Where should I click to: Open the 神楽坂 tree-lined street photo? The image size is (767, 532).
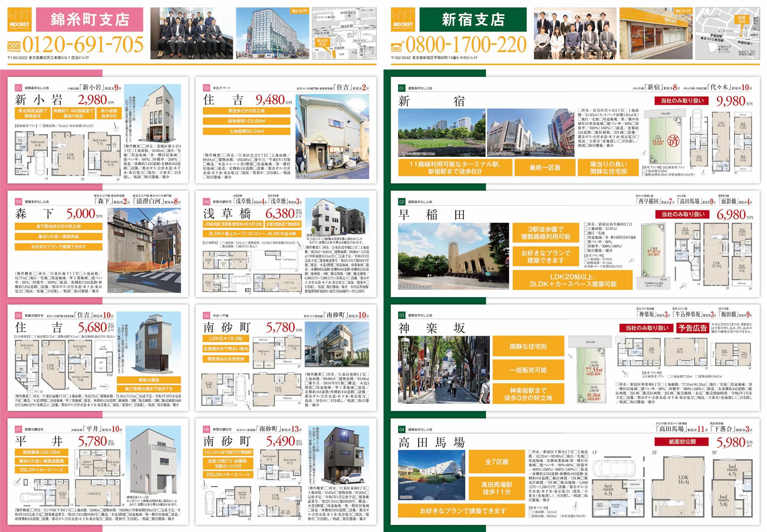[x=444, y=370]
